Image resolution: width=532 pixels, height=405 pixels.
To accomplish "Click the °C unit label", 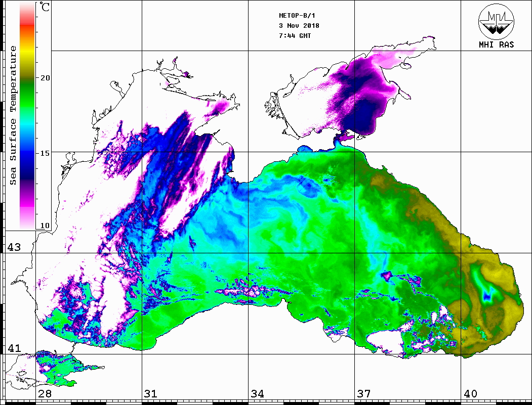I will 45,7.
